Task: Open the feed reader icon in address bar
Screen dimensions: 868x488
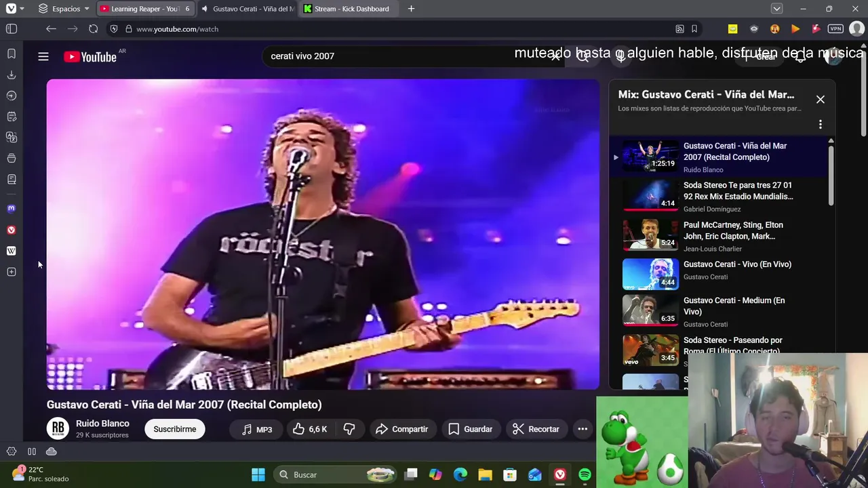Action: tap(679, 29)
